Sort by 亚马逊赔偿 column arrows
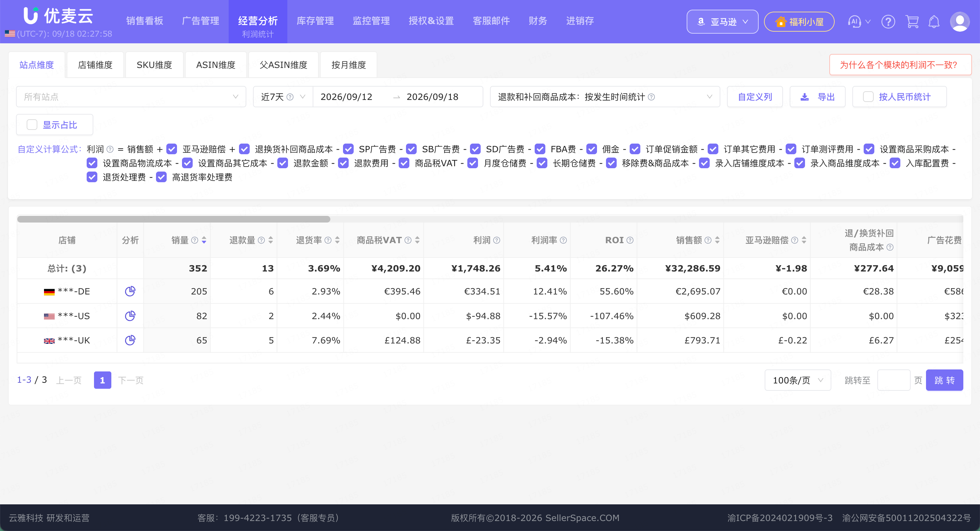 tap(804, 240)
